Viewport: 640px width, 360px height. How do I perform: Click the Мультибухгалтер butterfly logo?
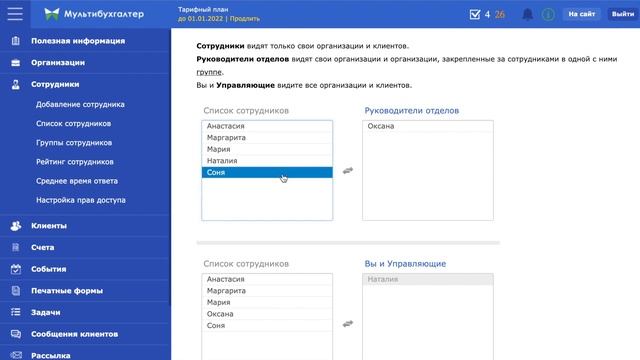(52, 14)
